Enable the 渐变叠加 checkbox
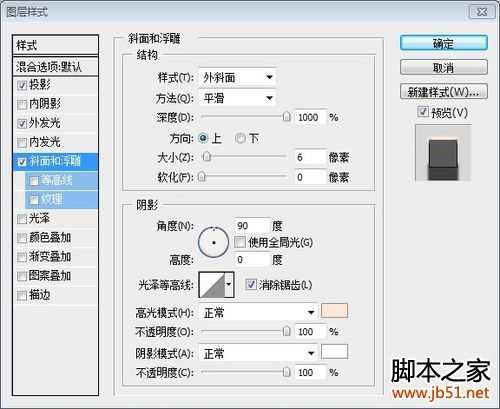The image size is (500, 409). point(22,257)
